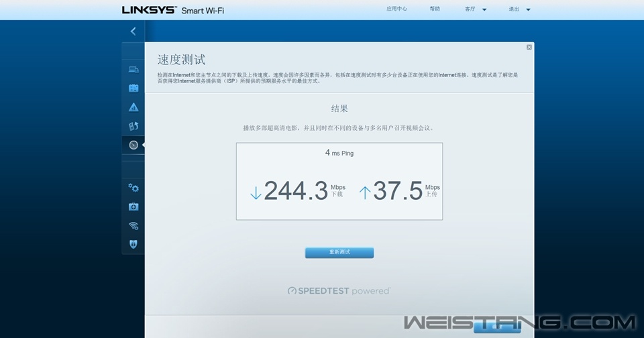
Task: Open the Wireless Wi-Fi signal icon
Action: pyautogui.click(x=133, y=226)
